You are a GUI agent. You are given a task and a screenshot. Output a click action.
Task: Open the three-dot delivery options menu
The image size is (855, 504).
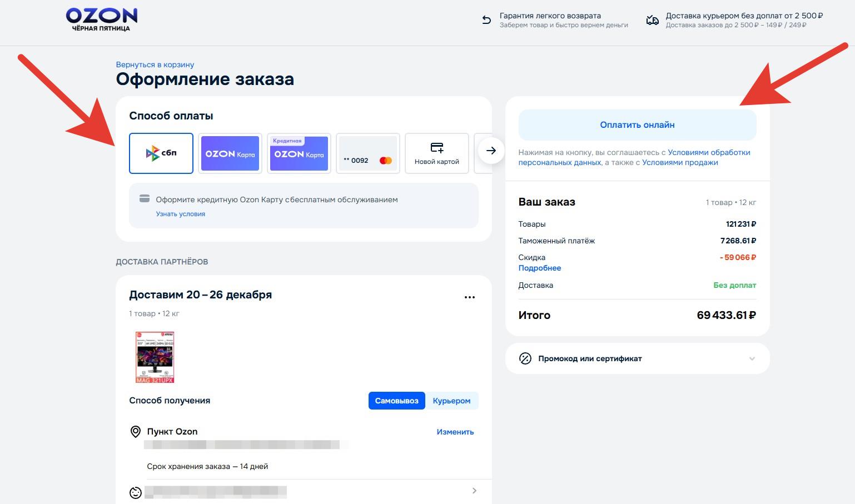pos(470,297)
